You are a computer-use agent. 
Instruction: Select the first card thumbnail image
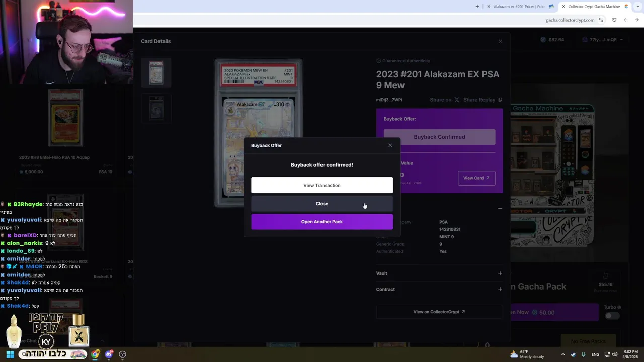156,73
